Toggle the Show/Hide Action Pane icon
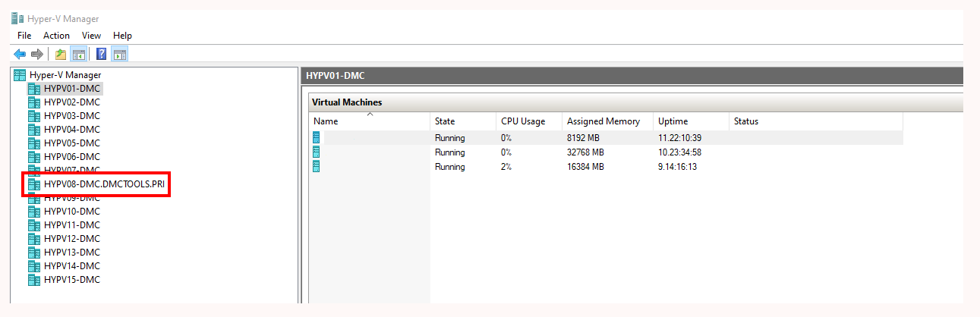 coord(120,54)
